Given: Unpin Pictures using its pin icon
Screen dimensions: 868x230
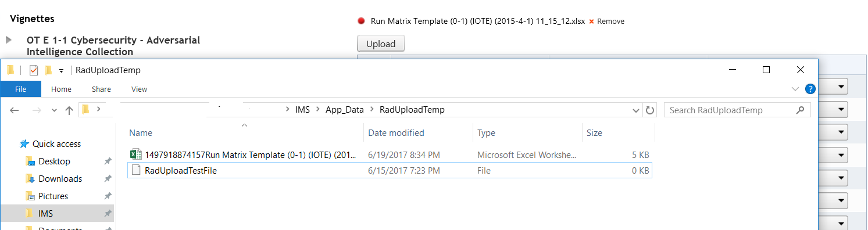Looking at the screenshot, I should pos(108,196).
